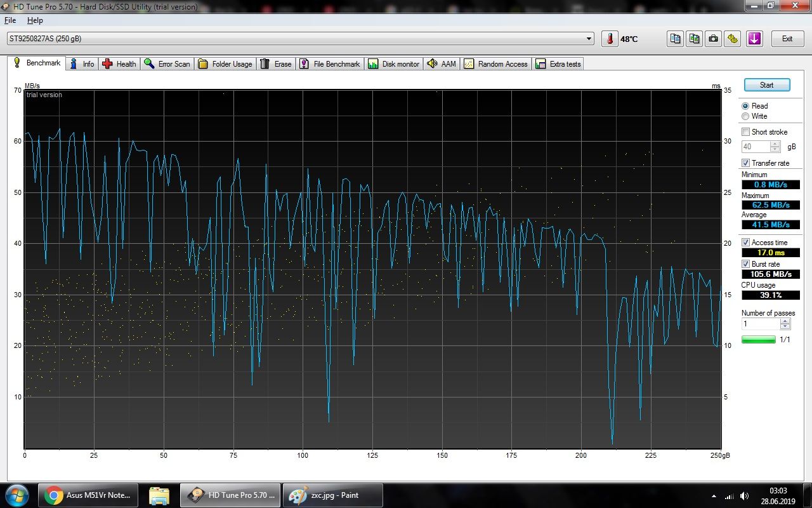This screenshot has width=812, height=508.
Task: Uncheck the Access time checkbox
Action: (746, 243)
